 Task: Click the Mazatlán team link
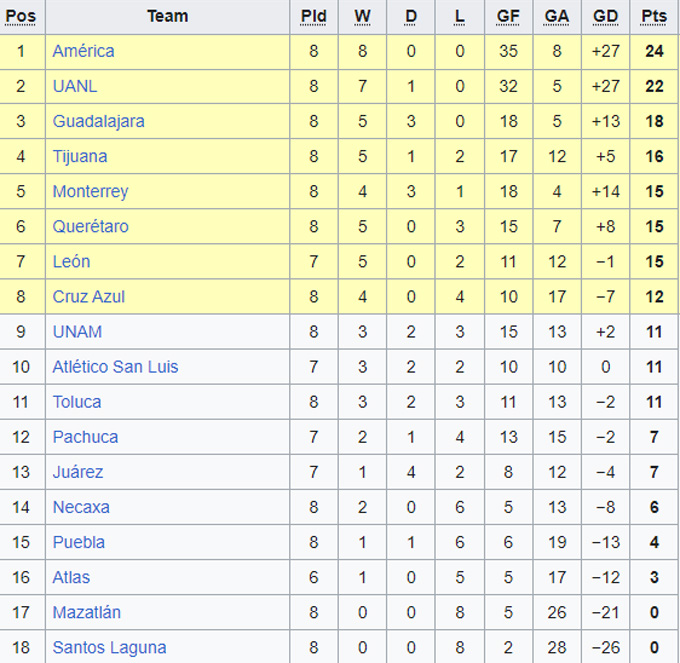click(86, 612)
